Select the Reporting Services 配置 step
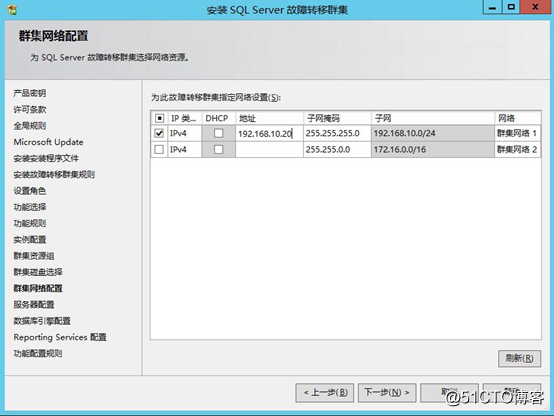The image size is (554, 416). click(x=60, y=337)
